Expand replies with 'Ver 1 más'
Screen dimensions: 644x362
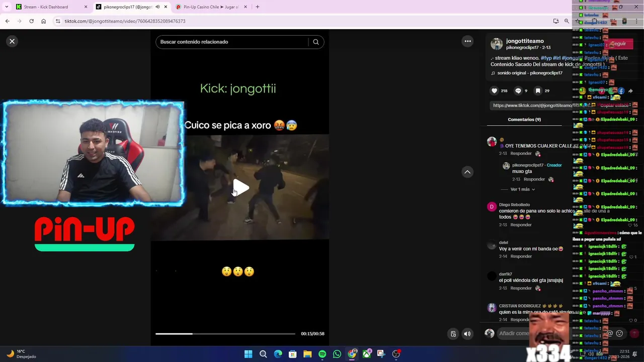click(522, 189)
